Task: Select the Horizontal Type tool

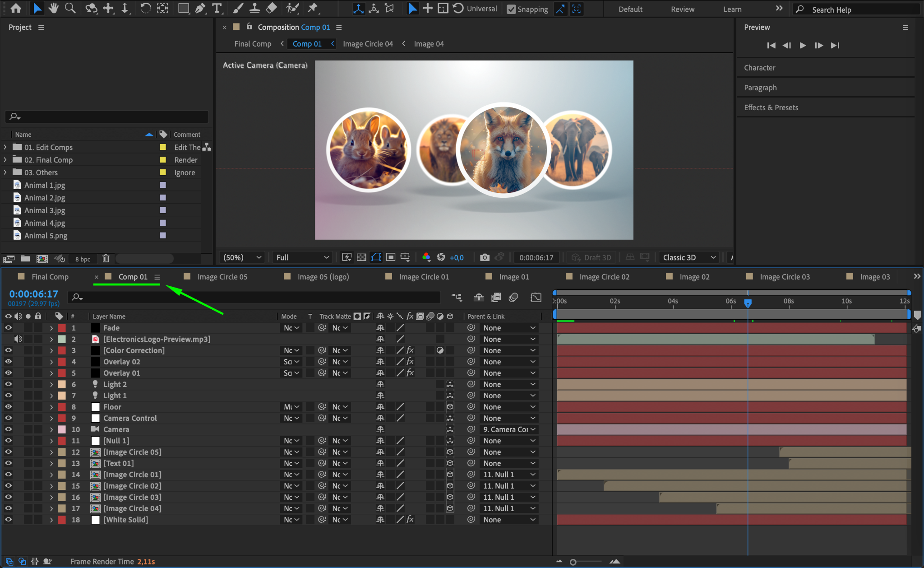Action: click(x=217, y=8)
